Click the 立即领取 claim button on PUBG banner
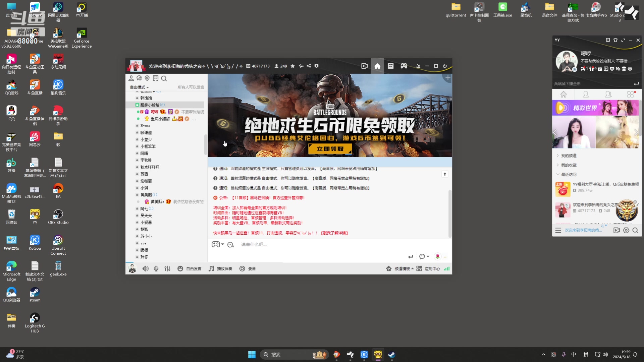 click(x=330, y=148)
